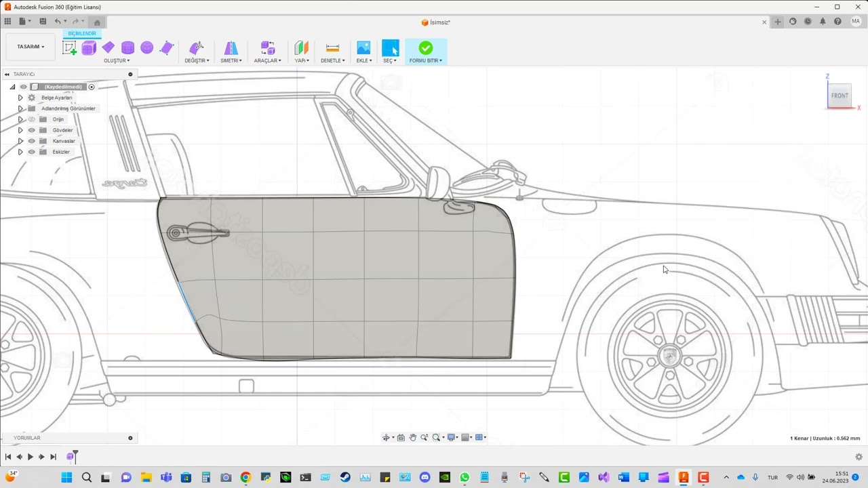868x488 pixels.
Task: Click the Orbit navigation tool
Action: 386,437
